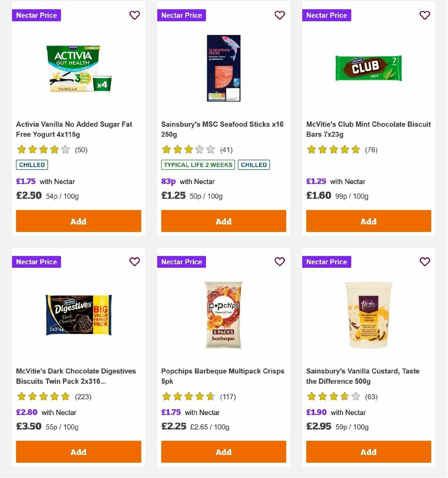Image resolution: width=448 pixels, height=478 pixels.
Task: Click the TYPICAL LIFE 2 WEEKS label
Action: [x=197, y=165]
